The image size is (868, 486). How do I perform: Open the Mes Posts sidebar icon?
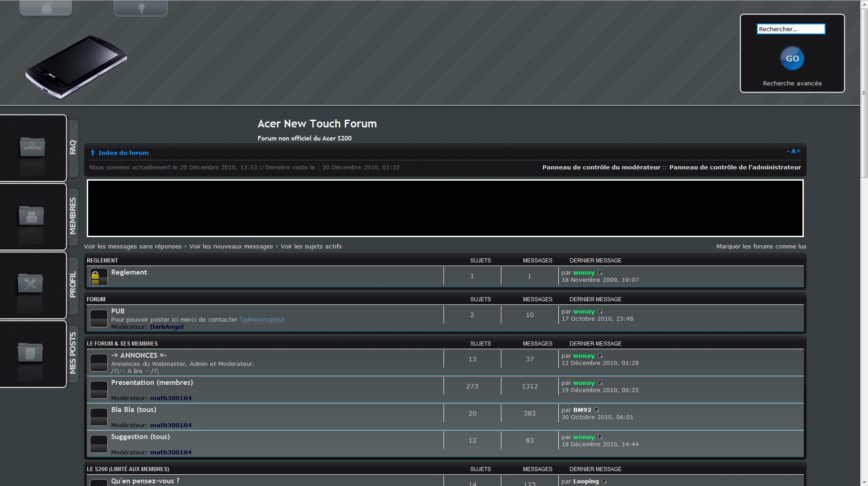30,352
